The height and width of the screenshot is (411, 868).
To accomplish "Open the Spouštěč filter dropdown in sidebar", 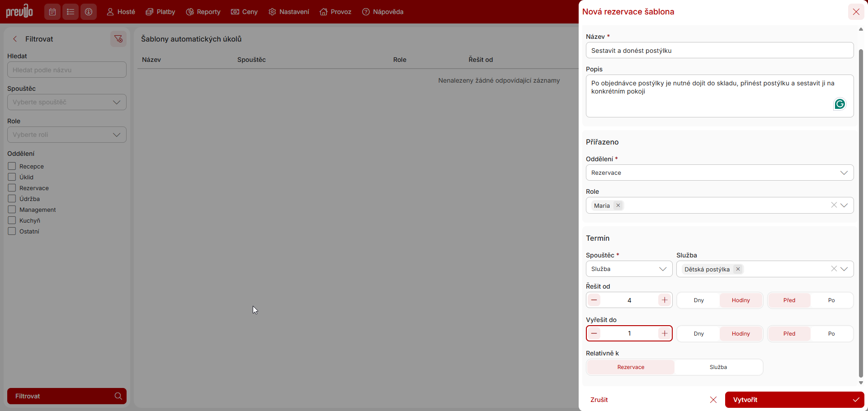I will coord(67,102).
